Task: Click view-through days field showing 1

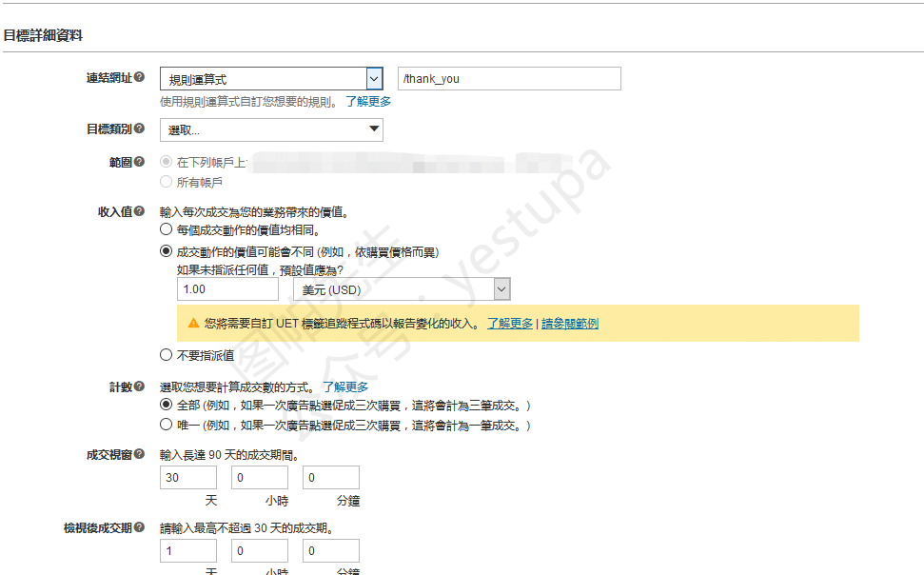Action: [188, 550]
